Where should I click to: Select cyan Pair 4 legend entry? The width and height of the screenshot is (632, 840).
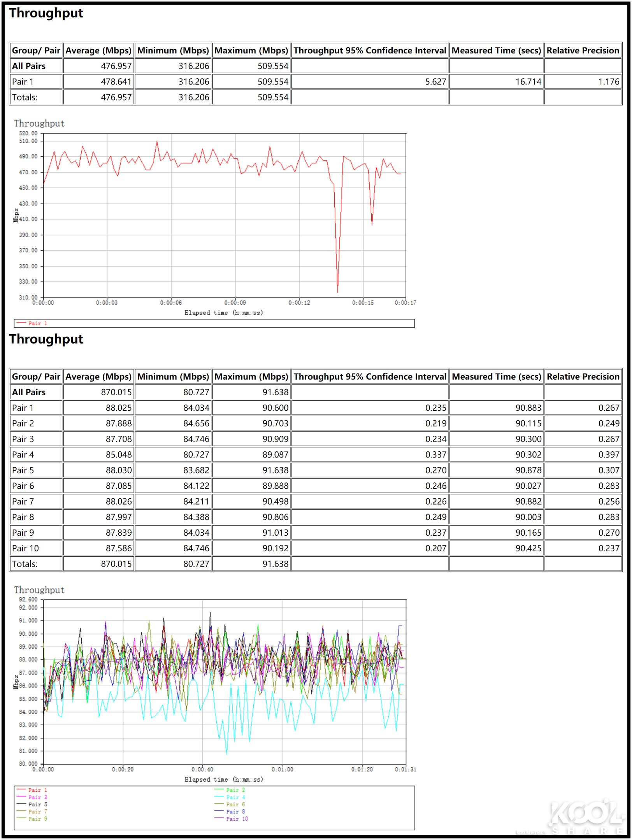click(230, 797)
